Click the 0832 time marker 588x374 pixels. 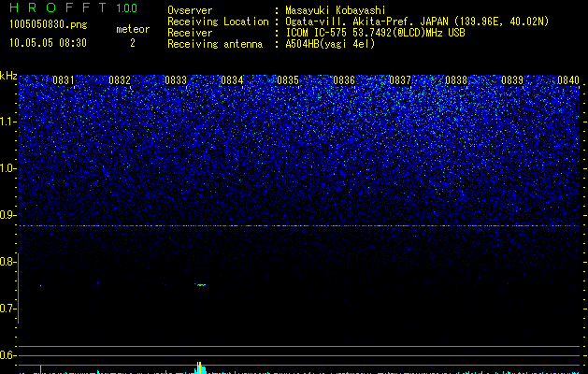[x=120, y=80]
